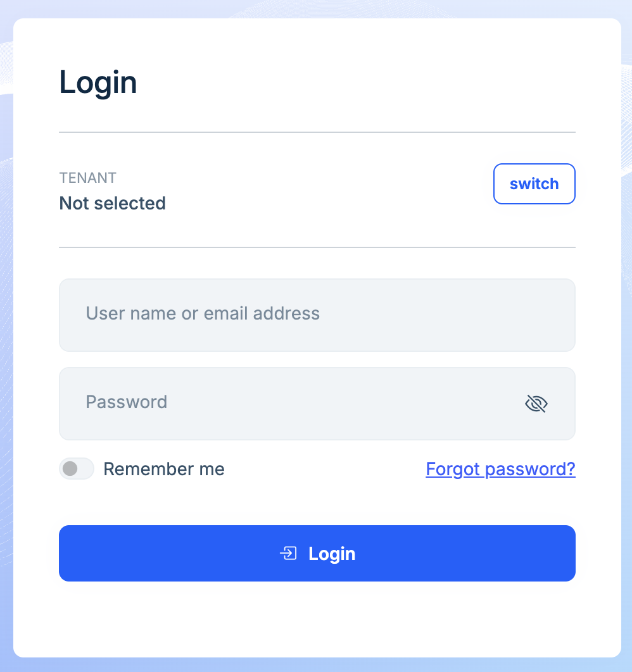The height and width of the screenshot is (672, 632).
Task: Change tenant via the switch button
Action: coord(534,184)
